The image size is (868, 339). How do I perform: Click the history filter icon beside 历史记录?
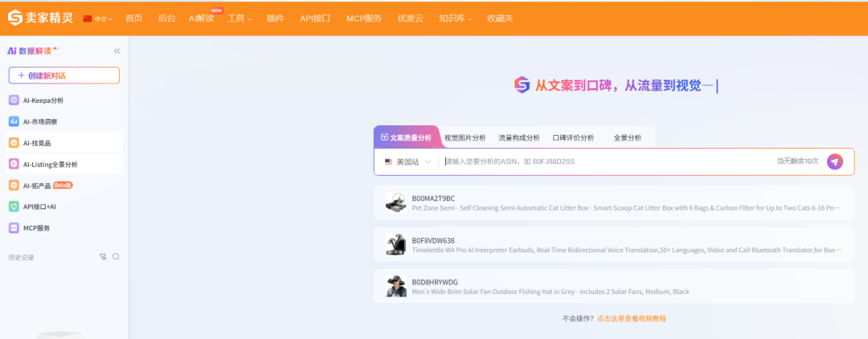click(102, 256)
